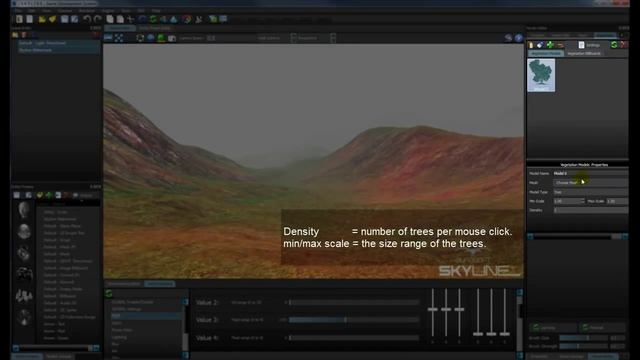Open the multicolor wheel toolbar icon
Image resolution: width=640 pixels, height=360 pixels.
tap(187, 19)
